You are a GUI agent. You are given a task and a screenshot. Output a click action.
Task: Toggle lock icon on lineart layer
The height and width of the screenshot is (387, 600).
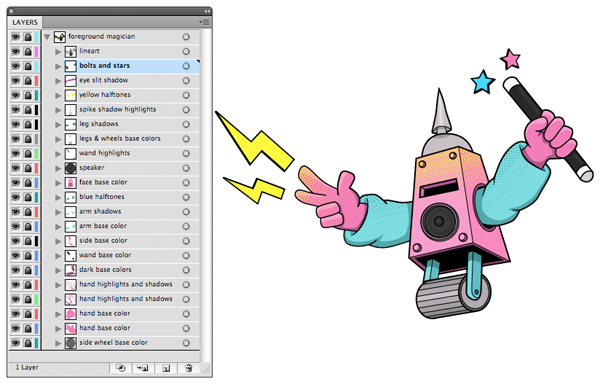[28, 51]
